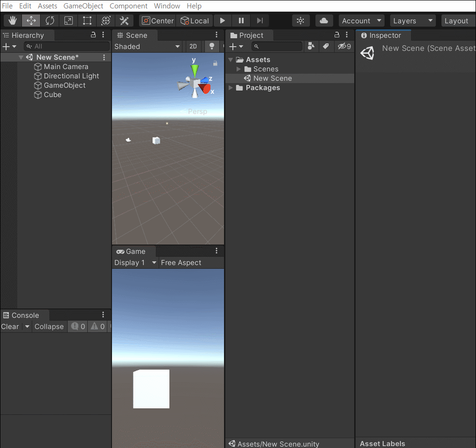
Task: Click Hierarchy create plus button
Action: 9,47
